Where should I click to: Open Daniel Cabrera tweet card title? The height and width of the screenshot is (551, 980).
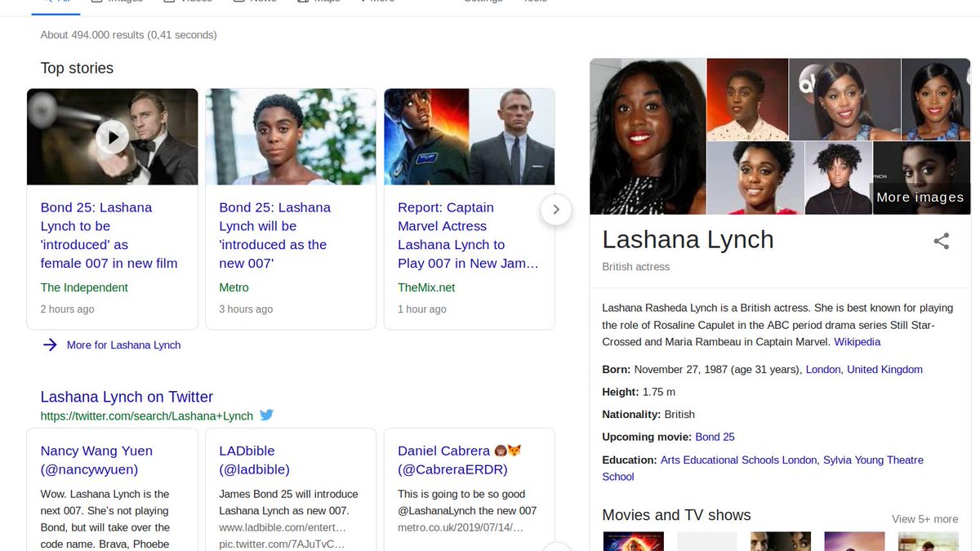coord(459,460)
